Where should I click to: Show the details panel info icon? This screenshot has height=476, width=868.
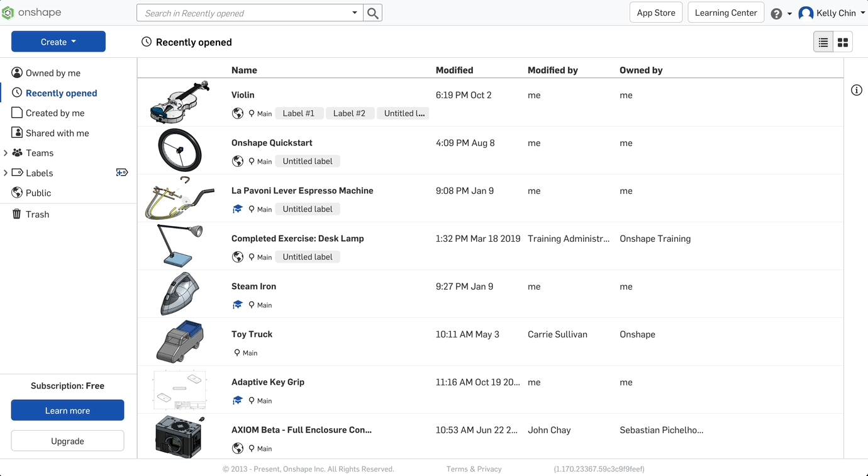pos(857,90)
